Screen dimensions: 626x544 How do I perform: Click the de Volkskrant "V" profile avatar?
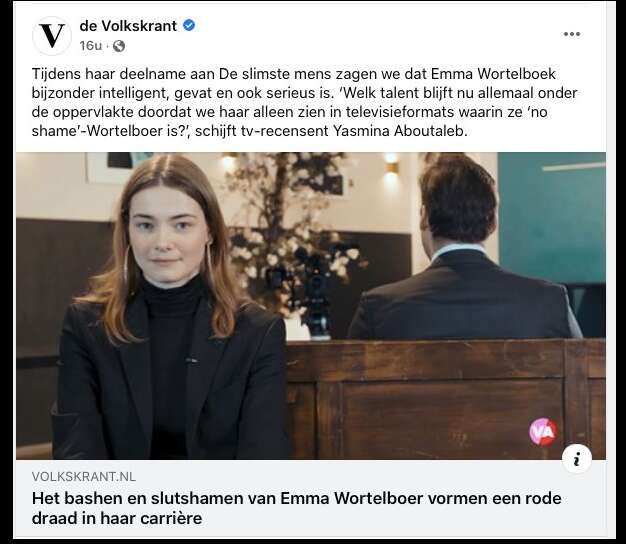(x=52, y=36)
